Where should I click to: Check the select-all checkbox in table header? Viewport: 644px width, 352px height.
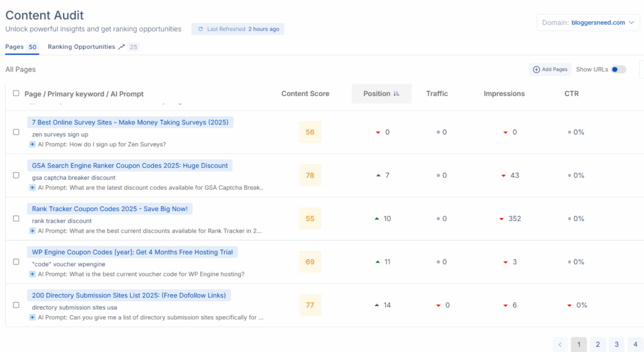point(16,94)
